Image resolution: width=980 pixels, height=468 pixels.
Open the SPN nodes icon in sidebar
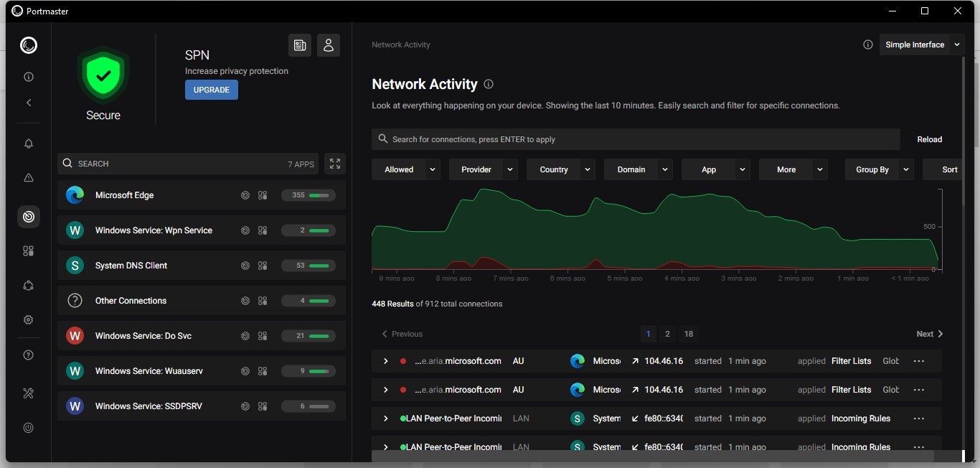coord(29,286)
